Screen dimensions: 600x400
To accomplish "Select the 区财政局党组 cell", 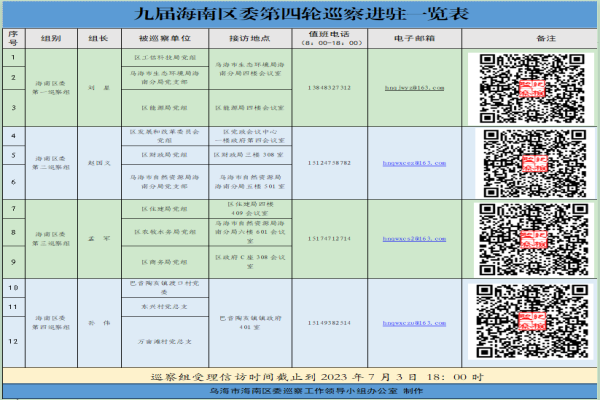I will coord(165,155).
